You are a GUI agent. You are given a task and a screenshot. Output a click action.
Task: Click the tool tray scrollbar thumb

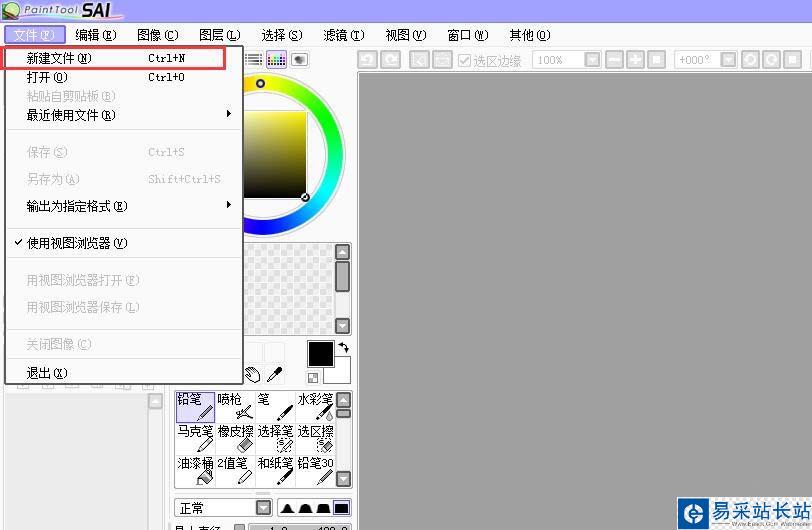click(x=343, y=413)
